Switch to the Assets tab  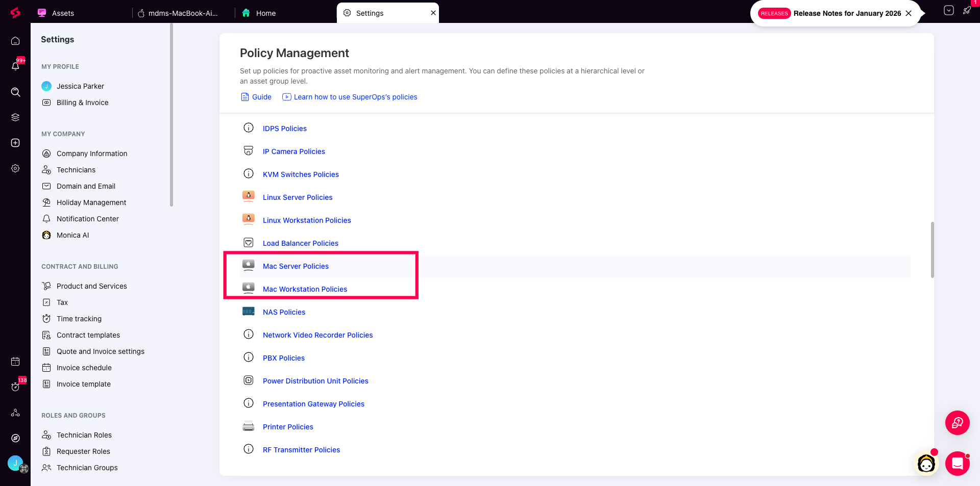point(63,13)
